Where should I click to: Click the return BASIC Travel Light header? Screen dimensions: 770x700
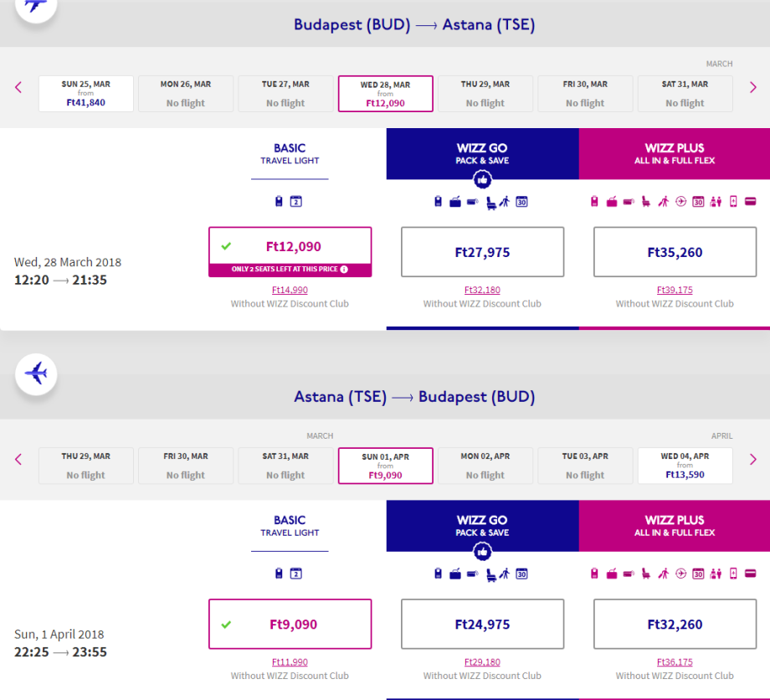[x=290, y=526]
